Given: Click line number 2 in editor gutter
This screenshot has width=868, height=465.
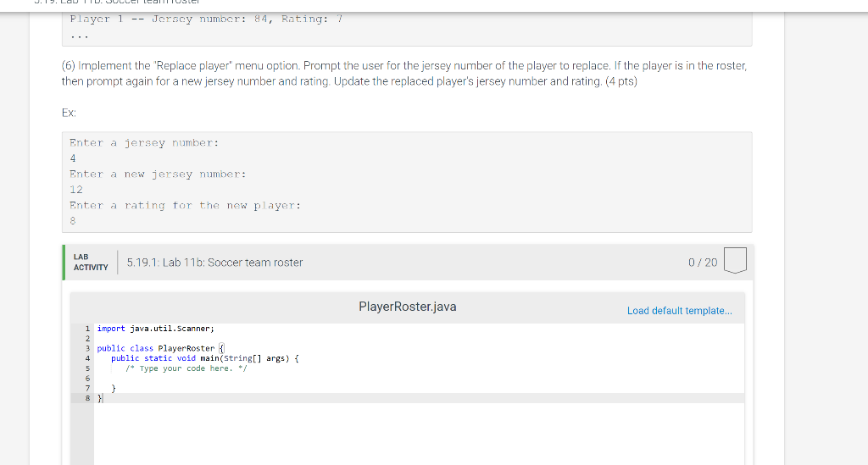Looking at the screenshot, I should (87, 339).
